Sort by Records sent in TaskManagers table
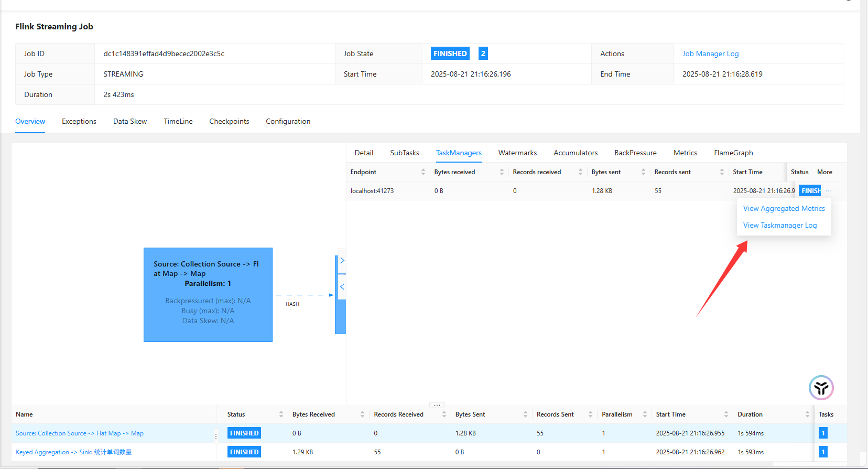Screen dimensions: 868x469 tap(722, 172)
